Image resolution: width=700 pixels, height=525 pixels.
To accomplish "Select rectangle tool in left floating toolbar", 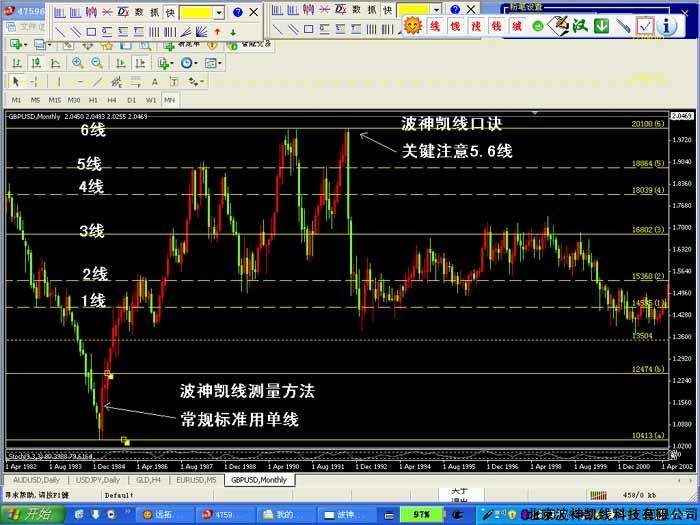I will pos(91,32).
